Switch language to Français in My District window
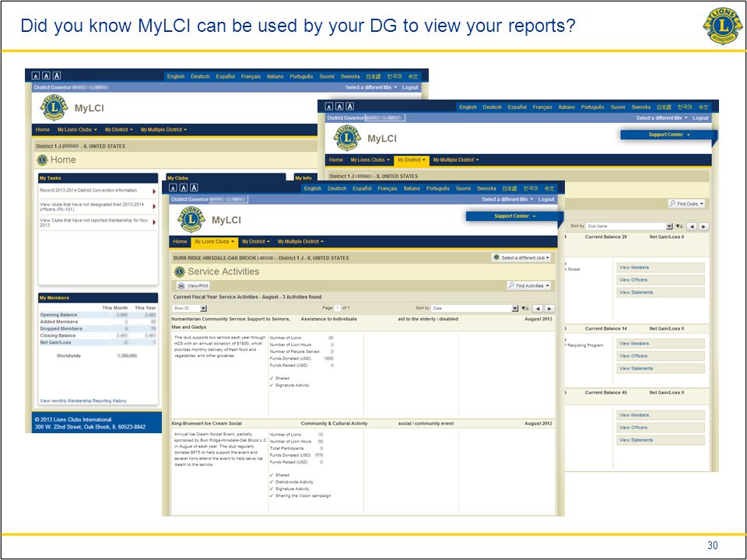747x560 pixels. click(542, 107)
